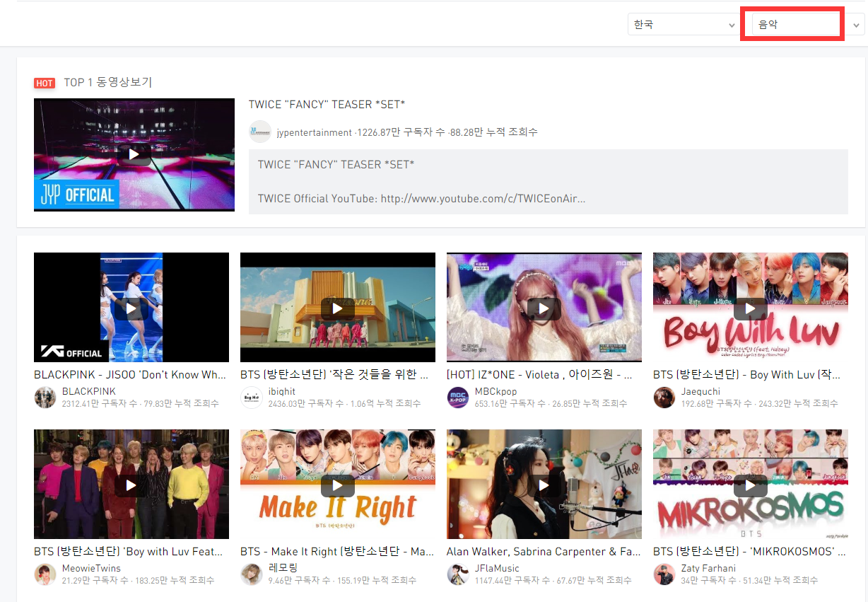Play the IZ*ONE Violeta video thumbnail
The image size is (868, 602).
[x=544, y=308]
